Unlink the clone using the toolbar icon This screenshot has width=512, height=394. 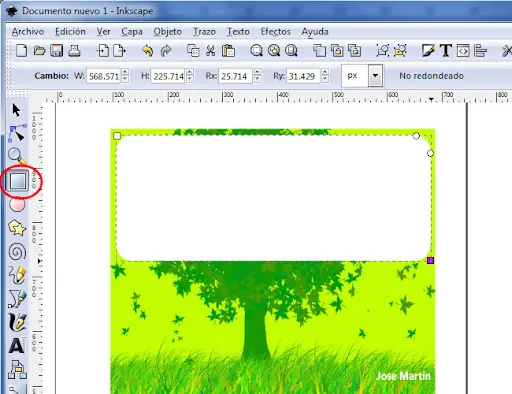pyautogui.click(x=354, y=51)
